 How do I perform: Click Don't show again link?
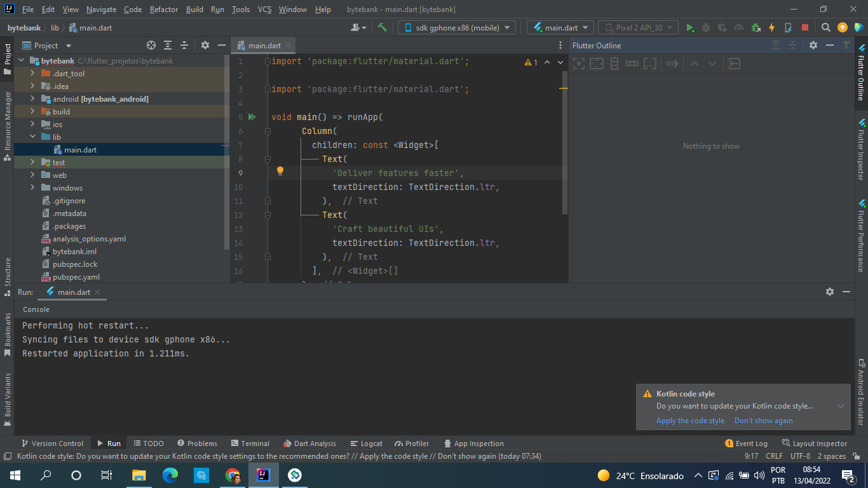point(764,421)
